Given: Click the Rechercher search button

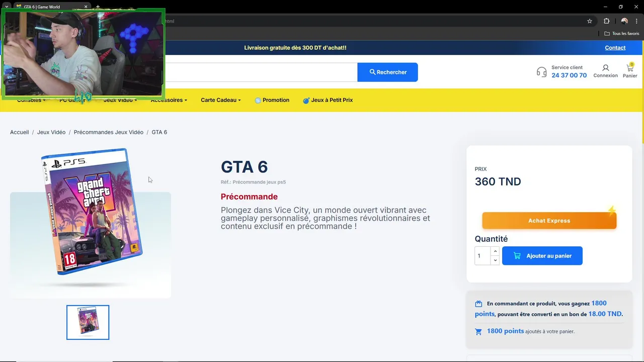Looking at the screenshot, I should pos(387,72).
